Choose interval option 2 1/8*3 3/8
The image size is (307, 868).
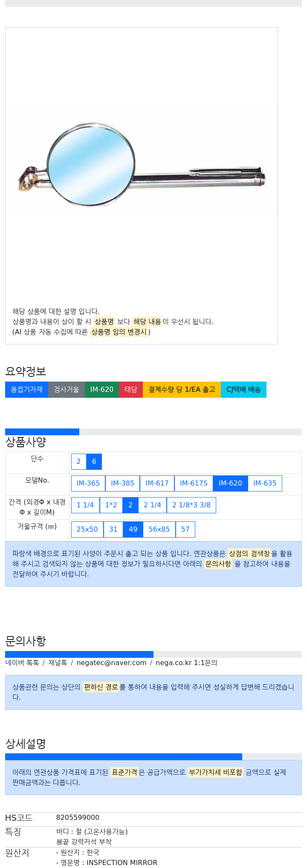pos(191,505)
